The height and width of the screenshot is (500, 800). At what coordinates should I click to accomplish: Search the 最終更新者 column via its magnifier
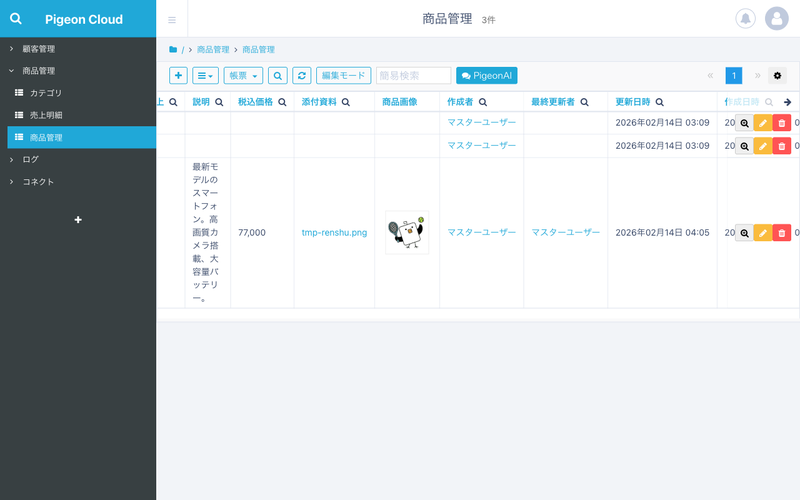(x=584, y=102)
